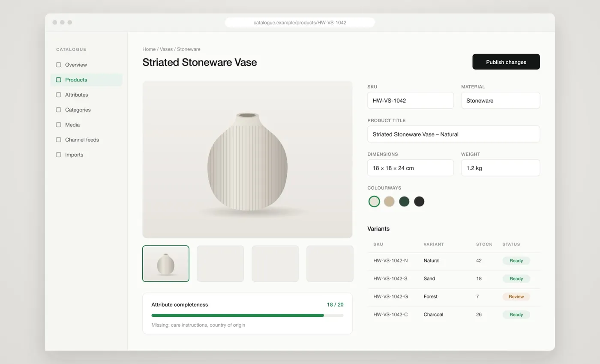Viewport: 600px width, 364px height.
Task: Navigate to Imports
Action: (86, 155)
